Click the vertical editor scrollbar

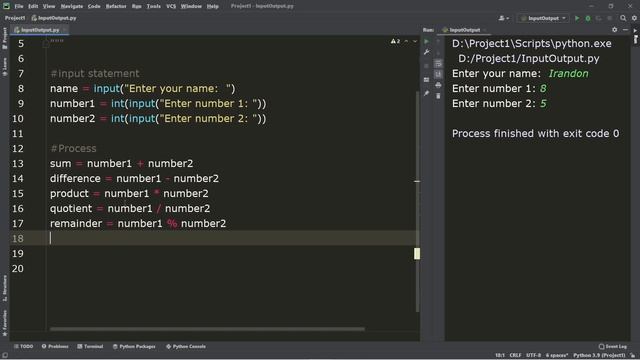point(417,202)
